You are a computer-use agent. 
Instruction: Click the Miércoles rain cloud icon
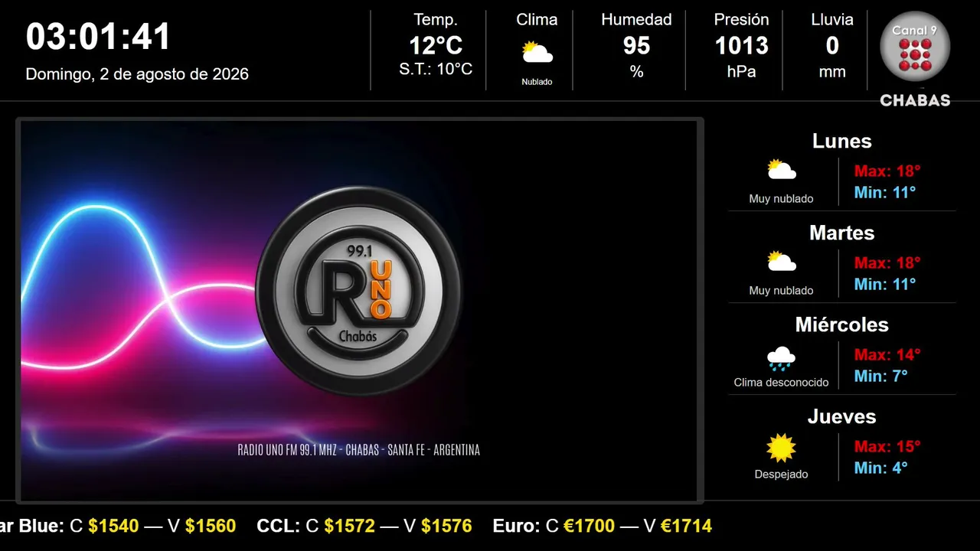tap(782, 357)
